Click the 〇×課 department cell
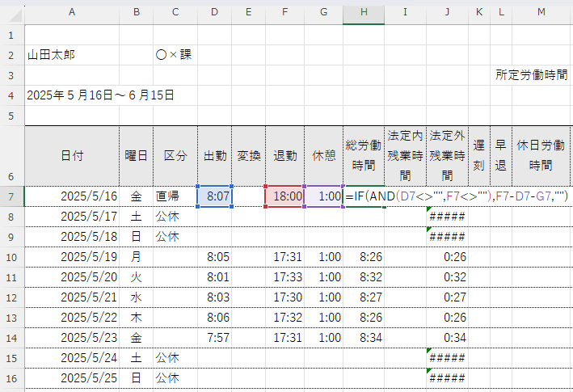Screen dimensions: 573x392 pyautogui.click(x=175, y=55)
